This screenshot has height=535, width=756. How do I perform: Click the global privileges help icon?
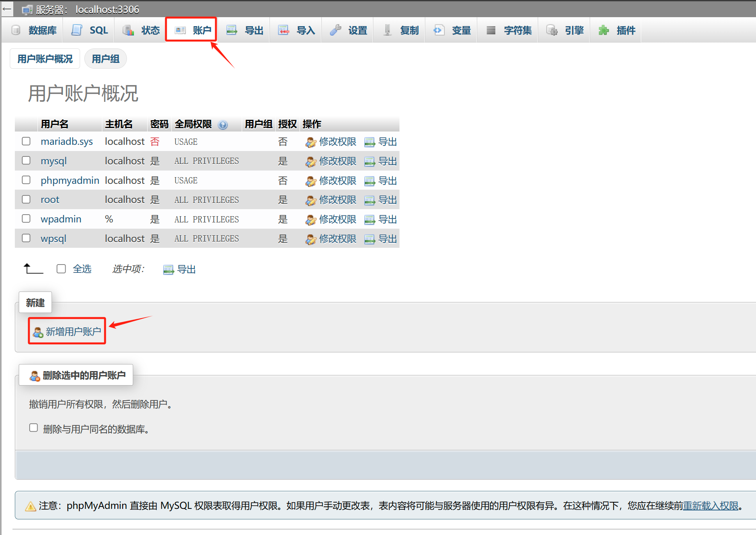(223, 125)
